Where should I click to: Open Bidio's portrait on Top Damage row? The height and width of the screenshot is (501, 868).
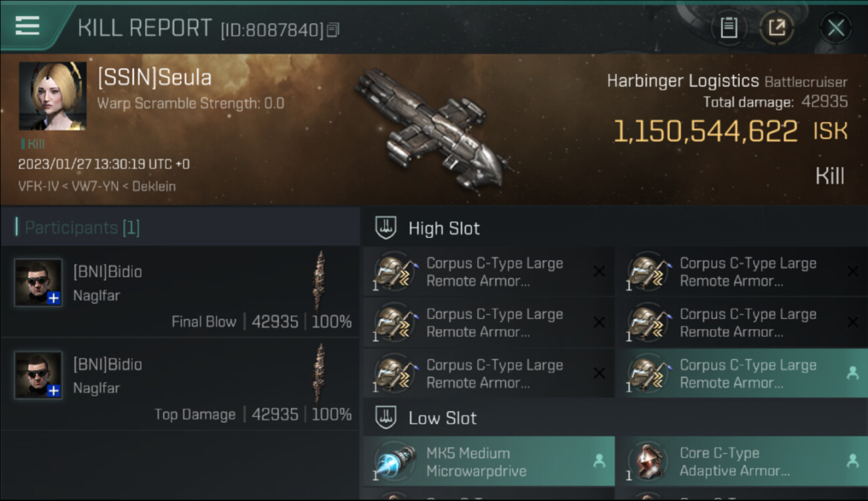point(38,375)
